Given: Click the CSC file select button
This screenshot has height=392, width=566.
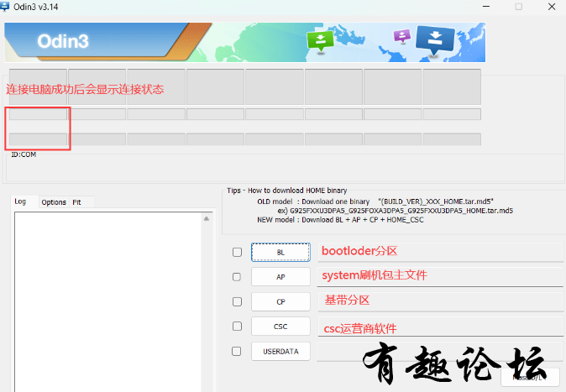Looking at the screenshot, I should [280, 327].
